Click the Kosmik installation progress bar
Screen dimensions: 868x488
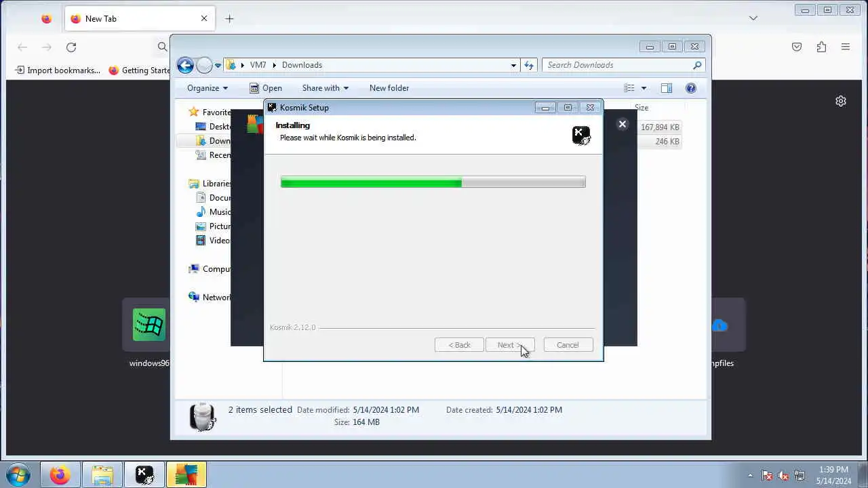433,182
